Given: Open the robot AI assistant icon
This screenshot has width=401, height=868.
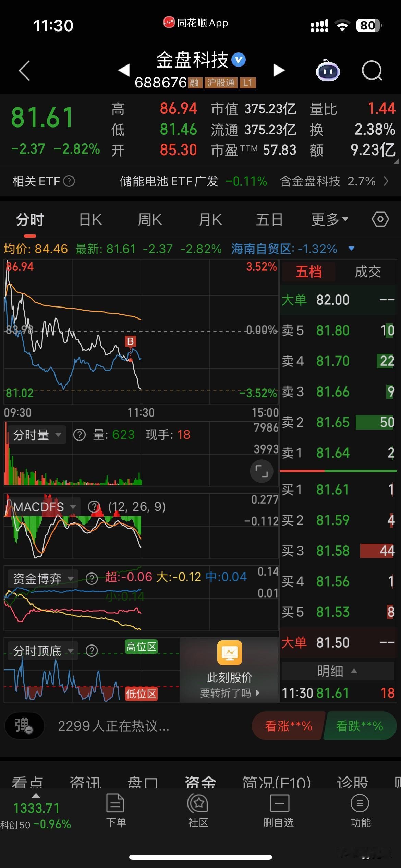Looking at the screenshot, I should [x=328, y=70].
